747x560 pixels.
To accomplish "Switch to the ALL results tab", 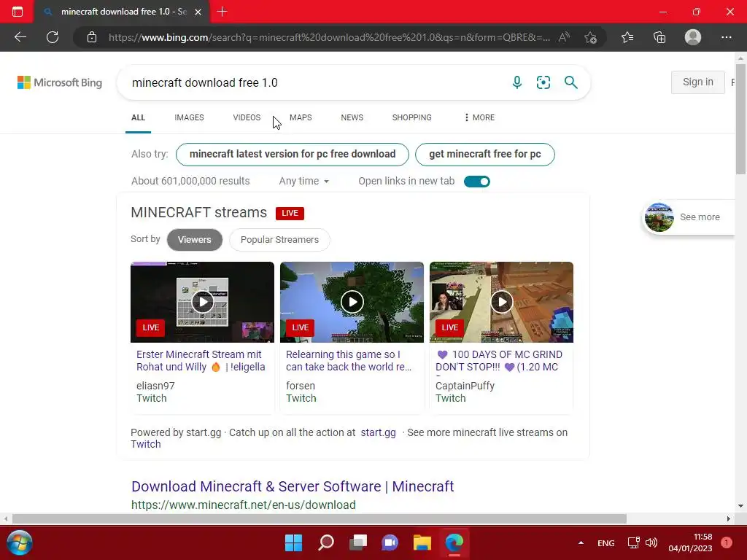I will 138,117.
